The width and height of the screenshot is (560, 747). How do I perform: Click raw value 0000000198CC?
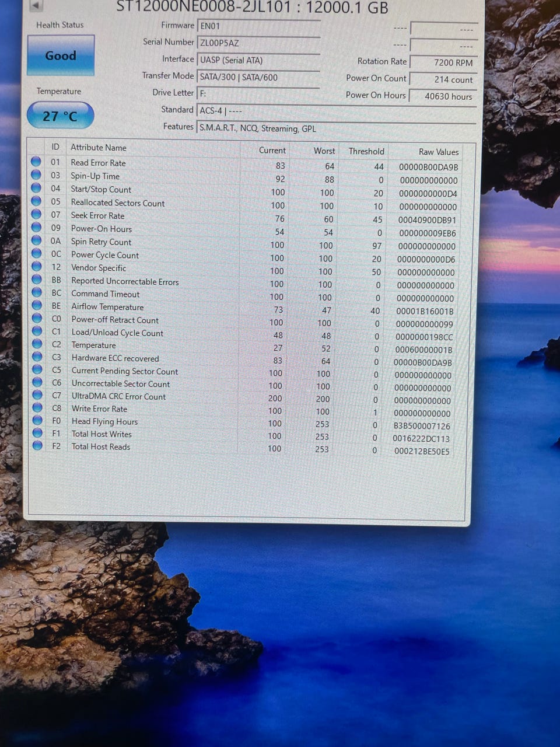point(424,337)
